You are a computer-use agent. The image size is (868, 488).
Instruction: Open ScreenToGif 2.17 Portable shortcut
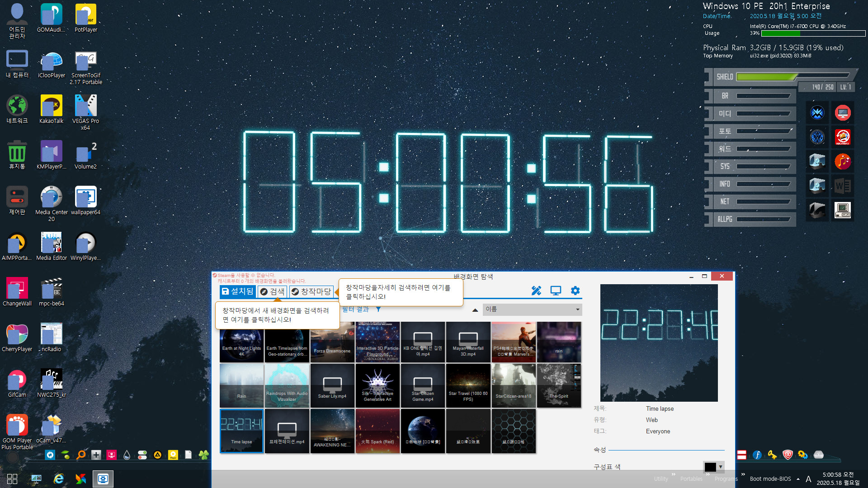pos(86,67)
